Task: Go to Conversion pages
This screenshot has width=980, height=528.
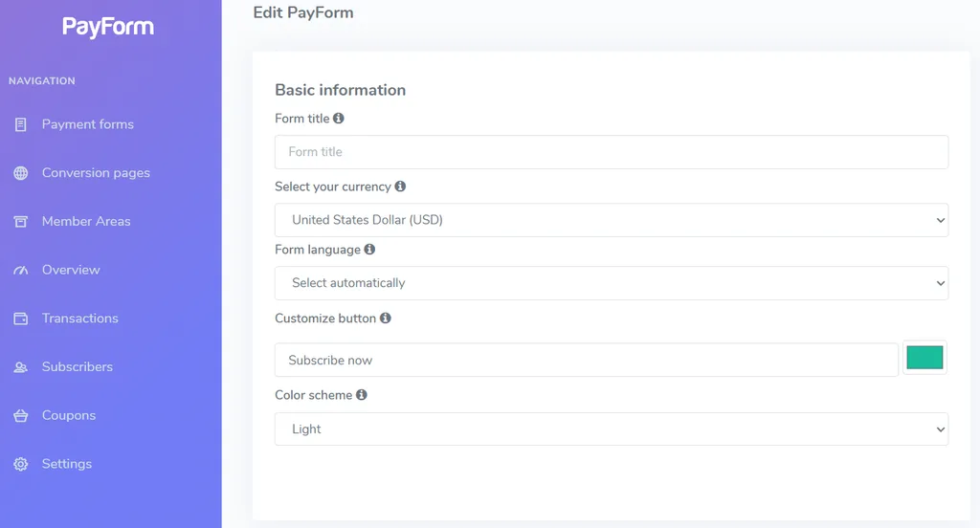Action: point(96,173)
